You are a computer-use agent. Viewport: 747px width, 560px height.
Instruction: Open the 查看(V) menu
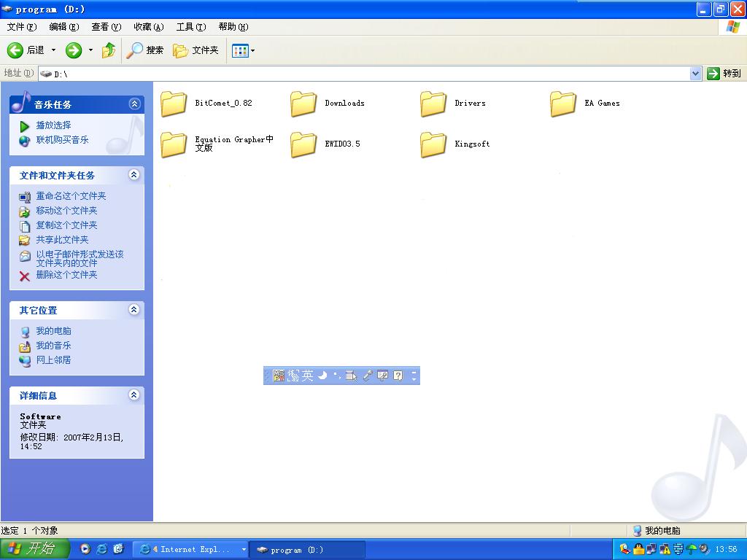107,27
